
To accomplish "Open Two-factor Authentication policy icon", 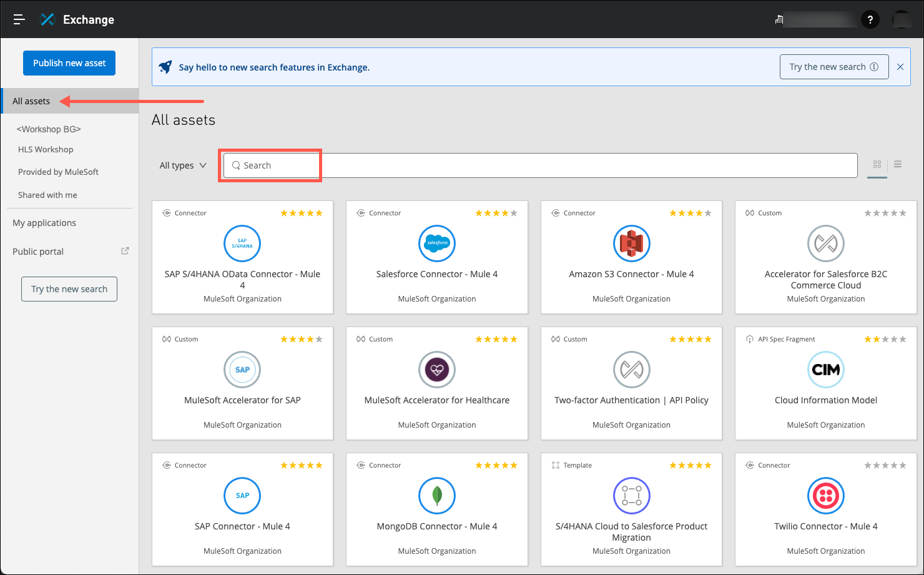I will 632,370.
